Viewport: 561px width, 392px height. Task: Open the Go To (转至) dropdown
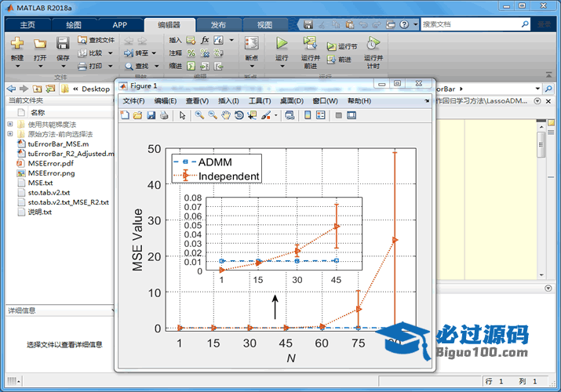pyautogui.click(x=154, y=53)
